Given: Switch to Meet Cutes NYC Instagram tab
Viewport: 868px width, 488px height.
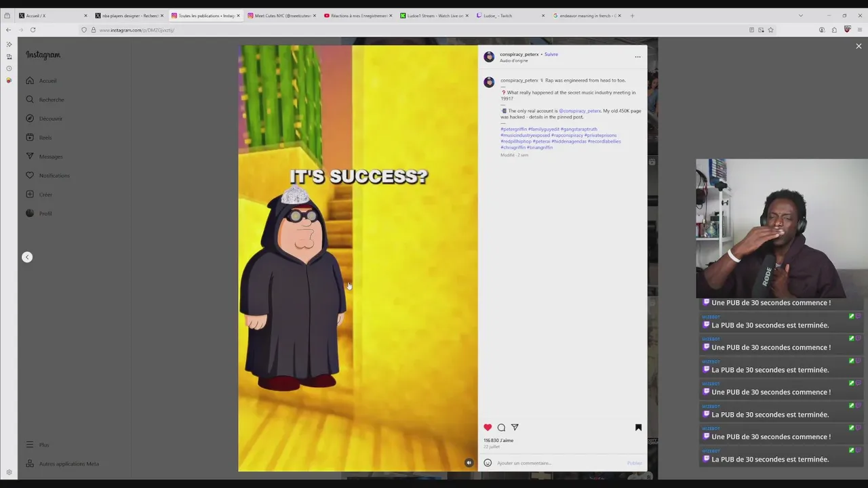Looking at the screenshot, I should (x=281, y=16).
